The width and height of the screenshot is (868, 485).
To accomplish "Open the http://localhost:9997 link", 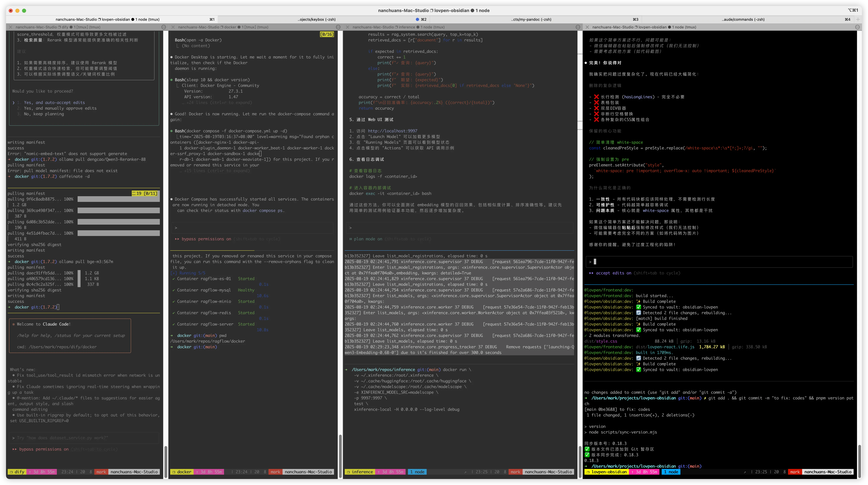I will tap(393, 131).
